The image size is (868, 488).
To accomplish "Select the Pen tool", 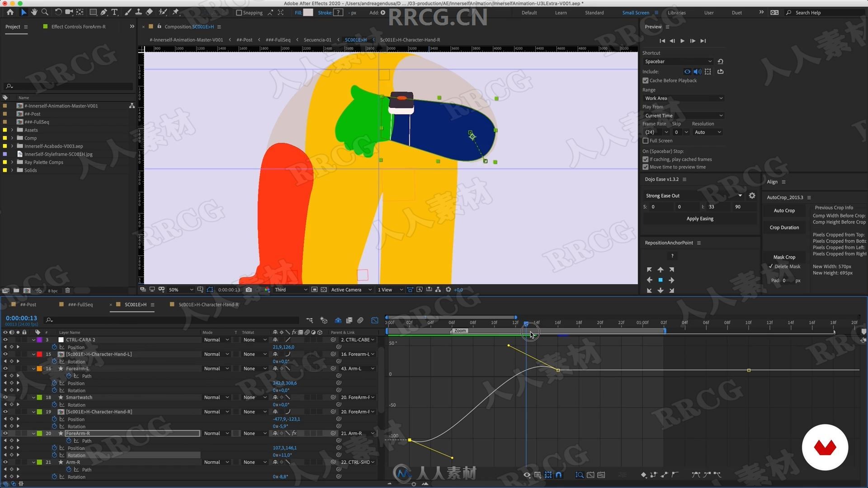I will click(x=104, y=12).
